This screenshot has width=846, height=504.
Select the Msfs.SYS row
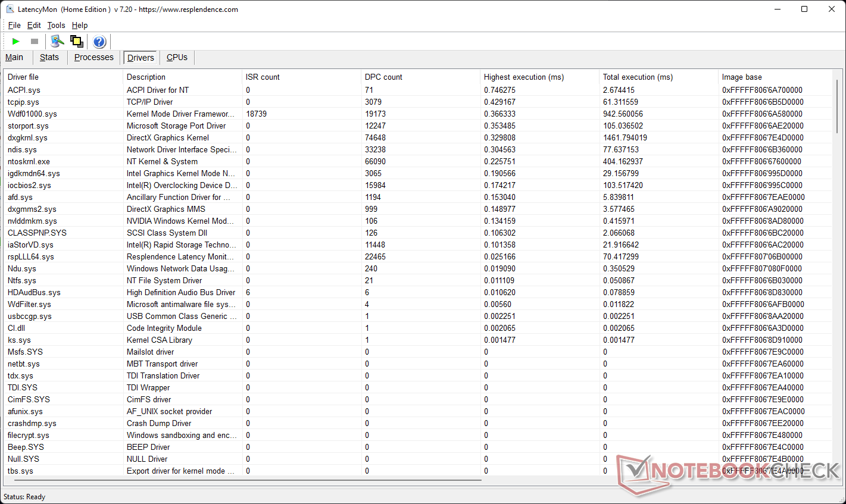419,352
